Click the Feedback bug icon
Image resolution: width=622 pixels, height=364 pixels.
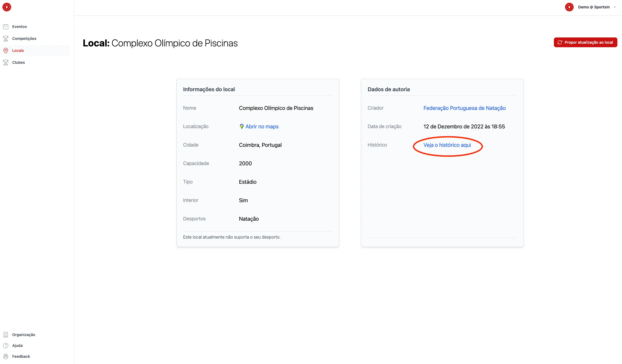tap(6, 356)
